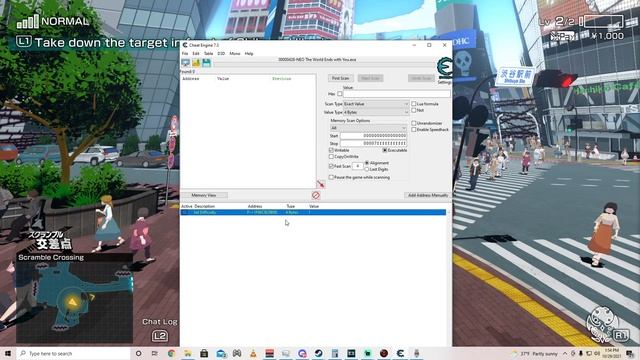Click the microphone icon in system tray
The image size is (640, 360).
(580, 353)
